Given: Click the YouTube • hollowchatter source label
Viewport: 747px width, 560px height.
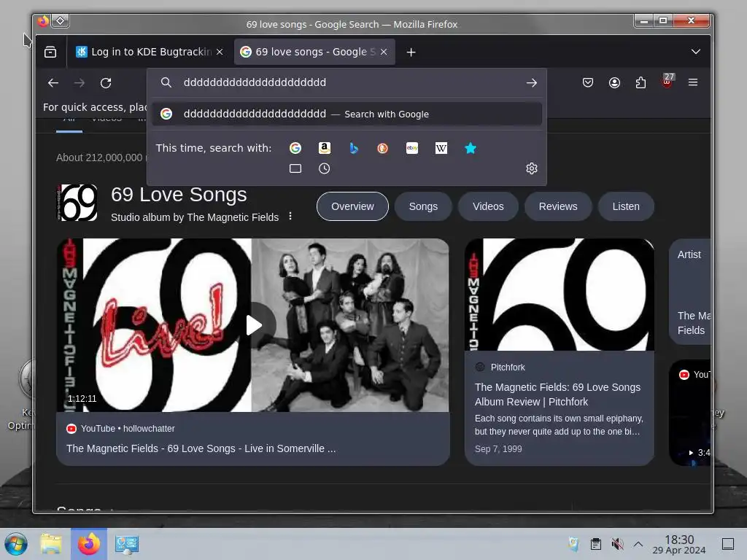Looking at the screenshot, I should (x=120, y=429).
